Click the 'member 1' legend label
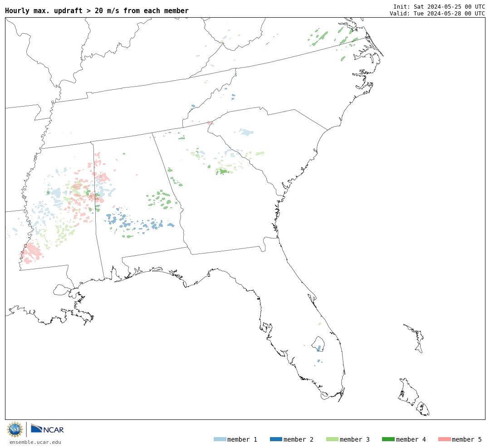The height and width of the screenshot is (448, 490). pos(242,439)
